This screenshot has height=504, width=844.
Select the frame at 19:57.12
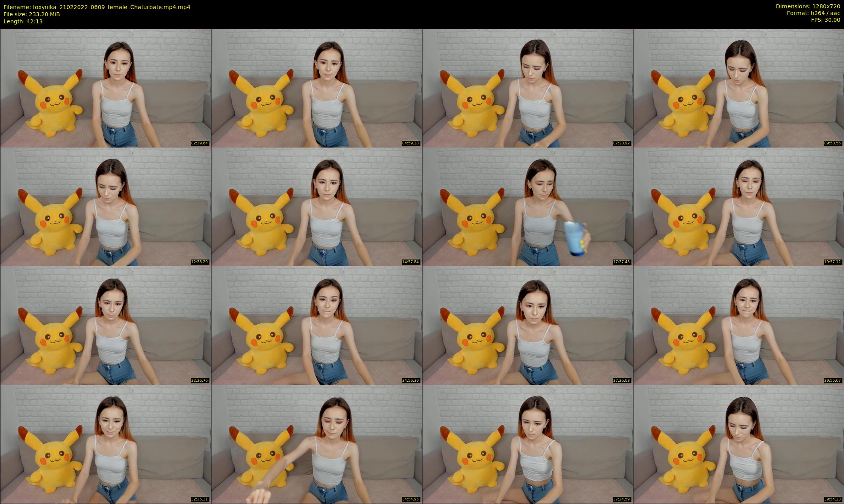pyautogui.click(x=739, y=207)
